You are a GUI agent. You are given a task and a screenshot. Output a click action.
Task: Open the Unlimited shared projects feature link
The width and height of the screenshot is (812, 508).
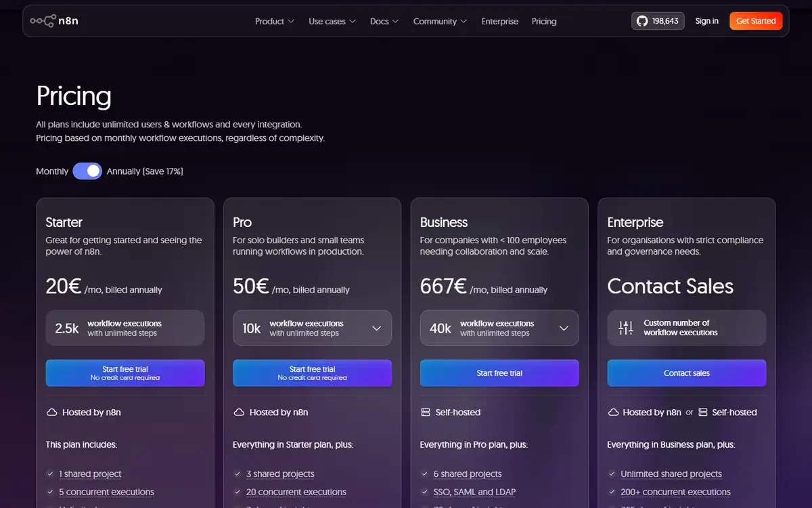pyautogui.click(x=671, y=474)
